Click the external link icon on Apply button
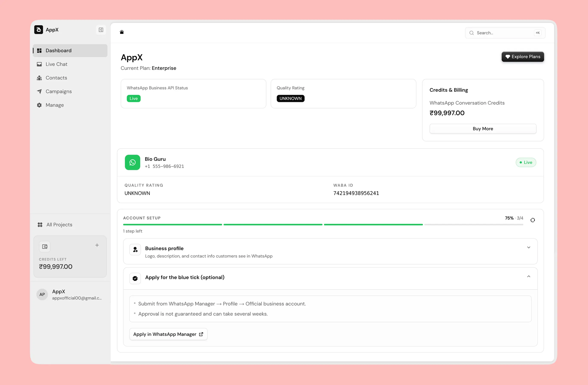 pos(201,334)
